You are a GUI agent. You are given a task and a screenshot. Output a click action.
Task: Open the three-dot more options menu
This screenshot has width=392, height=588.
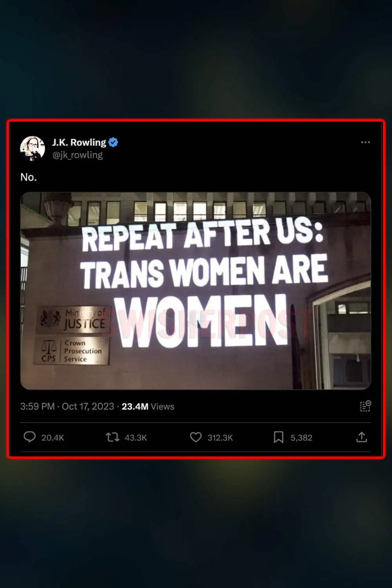tap(365, 142)
